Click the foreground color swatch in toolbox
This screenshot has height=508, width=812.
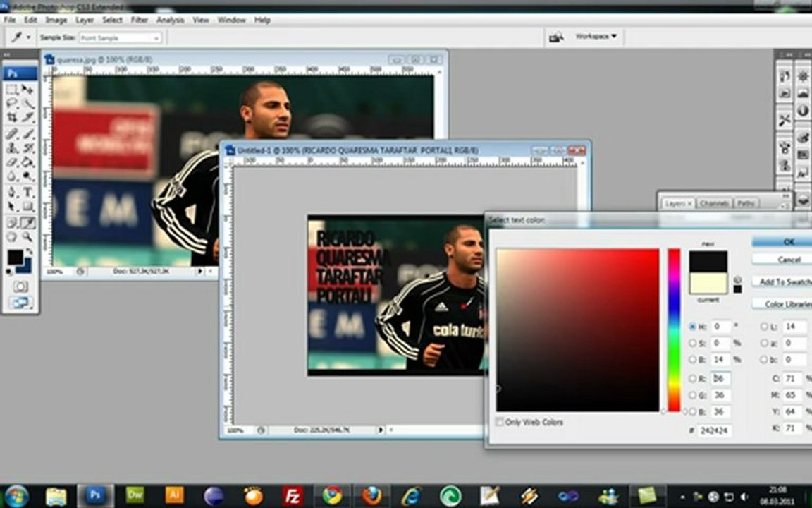pos(15,257)
